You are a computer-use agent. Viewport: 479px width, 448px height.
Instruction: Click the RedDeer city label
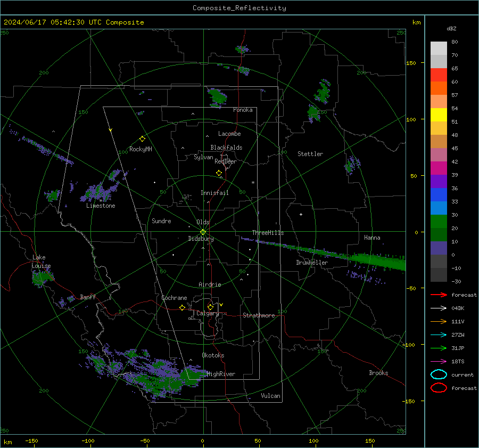(226, 161)
